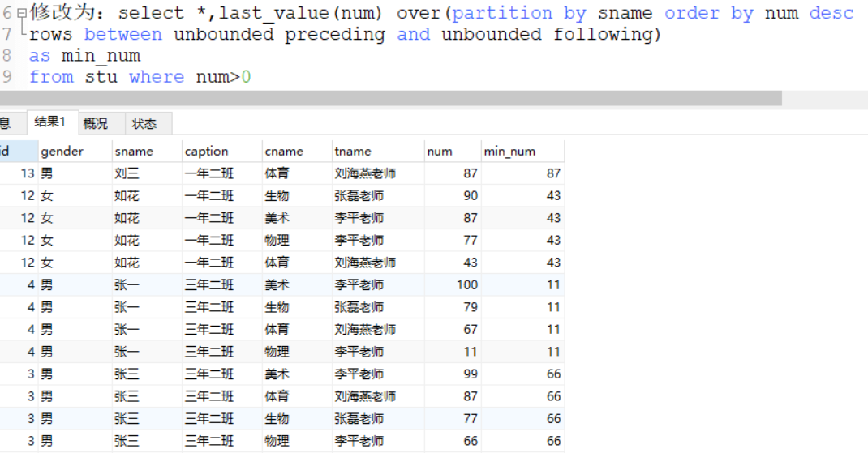Click the tname column header

coord(377,151)
